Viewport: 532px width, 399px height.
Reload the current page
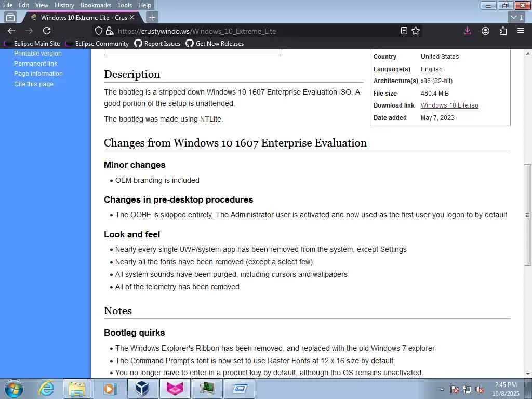(47, 31)
